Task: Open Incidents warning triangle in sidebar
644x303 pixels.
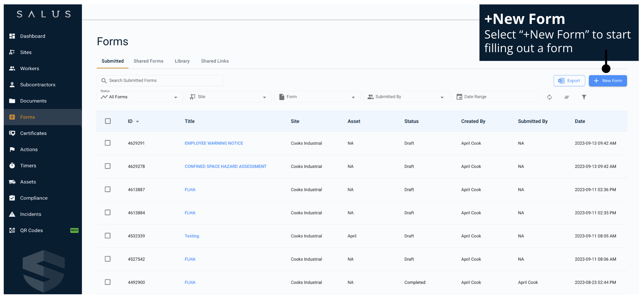Action: 30,214
